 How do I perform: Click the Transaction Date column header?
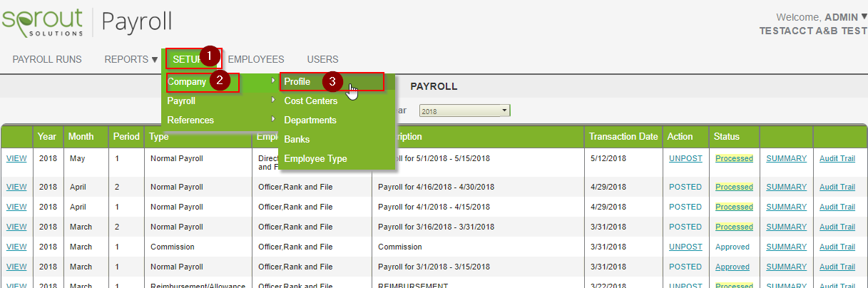coord(623,136)
